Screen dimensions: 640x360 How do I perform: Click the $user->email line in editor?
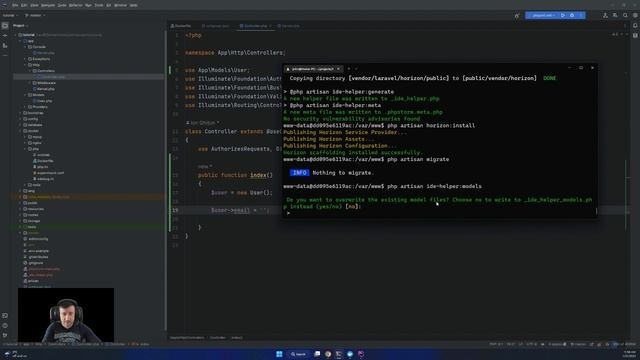[x=240, y=210]
